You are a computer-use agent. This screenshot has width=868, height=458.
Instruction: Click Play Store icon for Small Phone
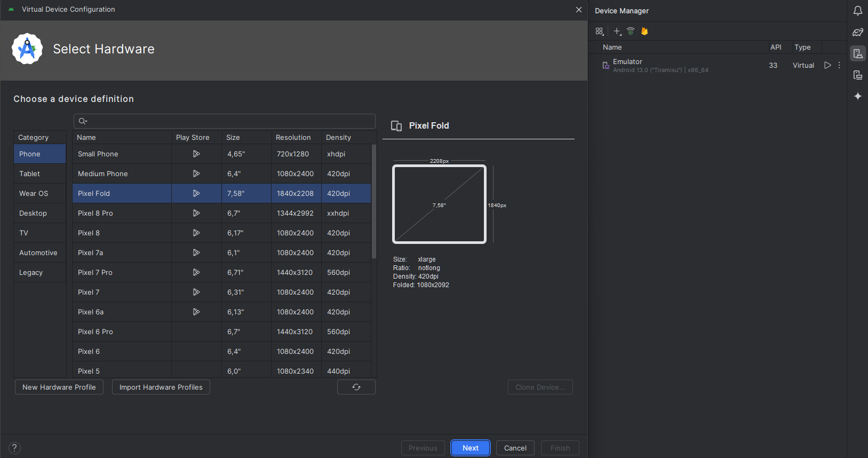[x=196, y=154]
